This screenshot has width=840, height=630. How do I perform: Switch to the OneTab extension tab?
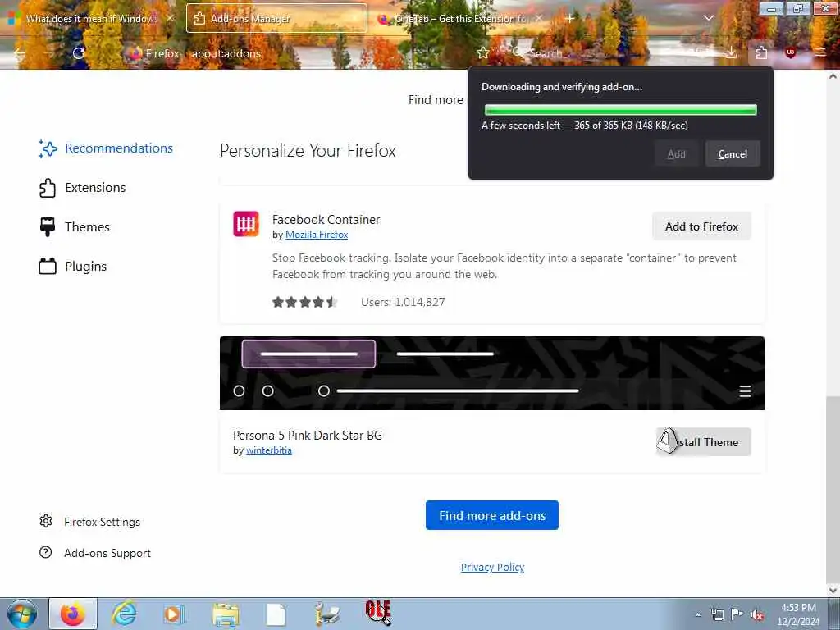coord(461,19)
